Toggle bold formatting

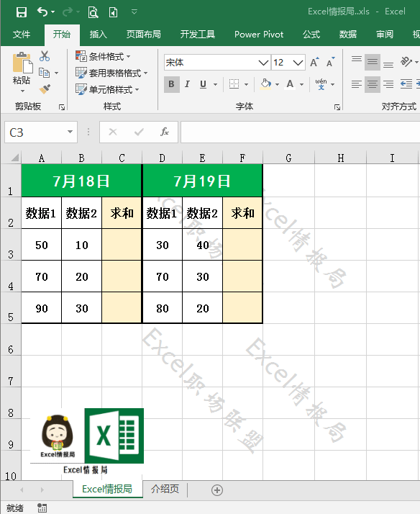point(172,84)
